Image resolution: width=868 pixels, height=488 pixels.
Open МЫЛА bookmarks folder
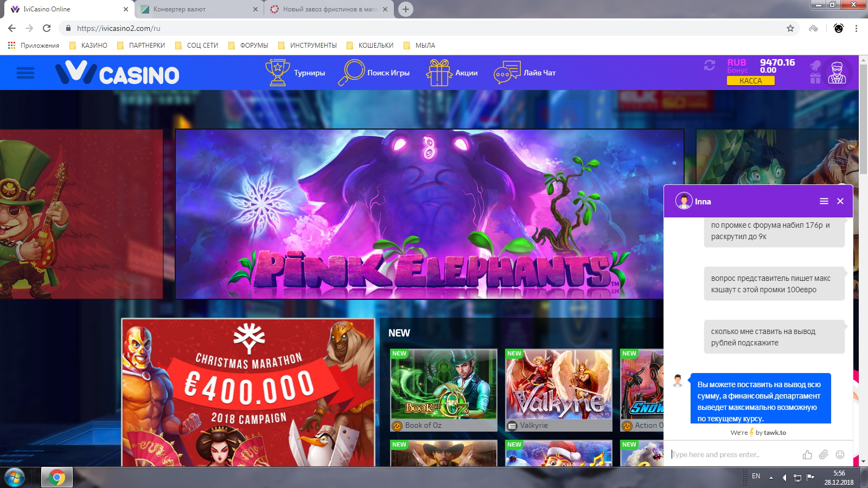point(419,46)
